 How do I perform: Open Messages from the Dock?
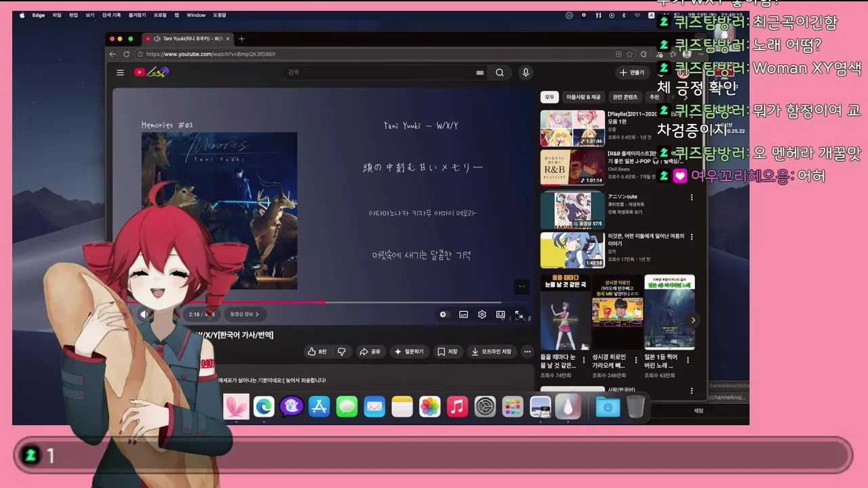(x=347, y=407)
